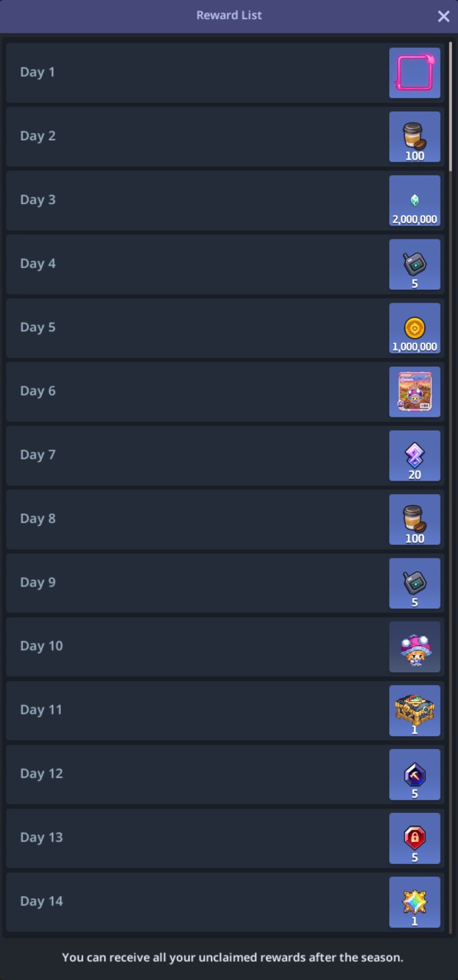Screen dimensions: 458x980
Task: Open the Day 4 walkie-talkie reward
Action: pos(414,264)
